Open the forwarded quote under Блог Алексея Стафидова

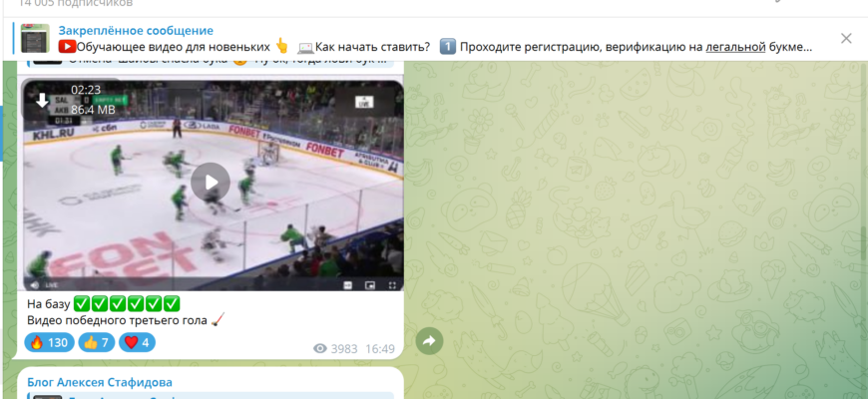point(211,396)
